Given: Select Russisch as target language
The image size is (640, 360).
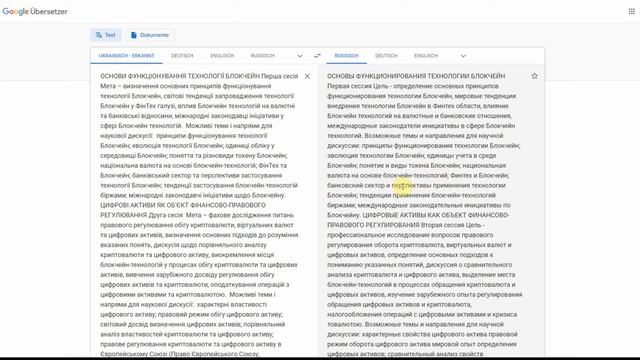Looking at the screenshot, I should pos(346,56).
